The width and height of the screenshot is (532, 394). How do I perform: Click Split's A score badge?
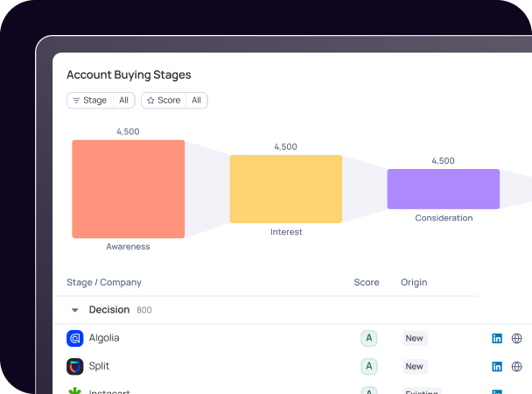coord(368,367)
